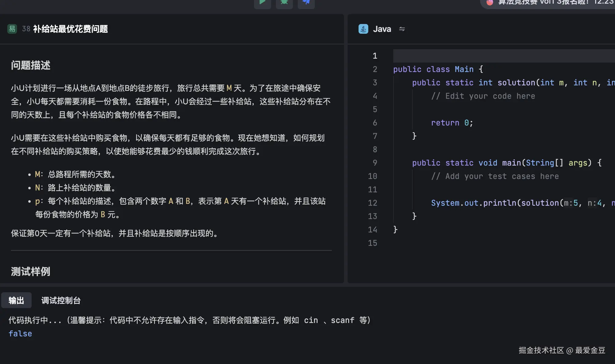Open the contest announcement icon top right
The height and width of the screenshot is (364, 615).
coord(490,2)
